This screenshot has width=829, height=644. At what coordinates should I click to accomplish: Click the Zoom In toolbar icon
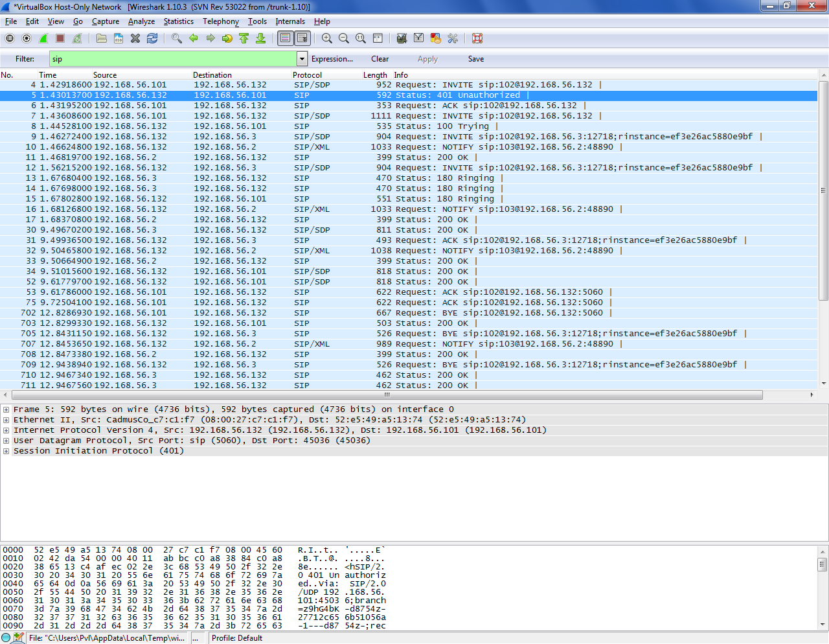327,39
